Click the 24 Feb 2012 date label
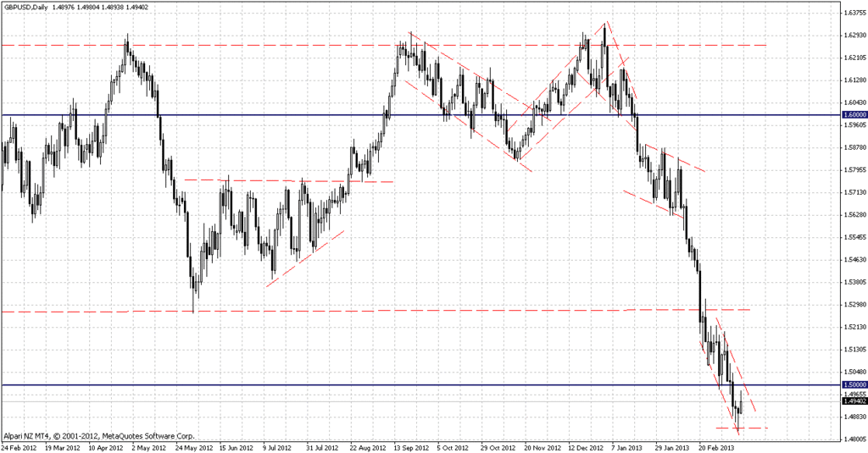This screenshot has height=453, width=868. pyautogui.click(x=19, y=448)
